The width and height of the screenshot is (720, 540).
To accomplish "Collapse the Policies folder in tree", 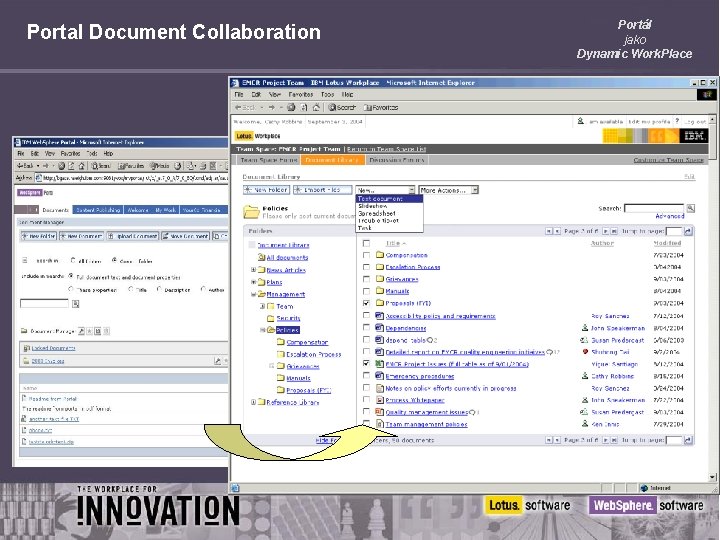I will (x=263, y=330).
